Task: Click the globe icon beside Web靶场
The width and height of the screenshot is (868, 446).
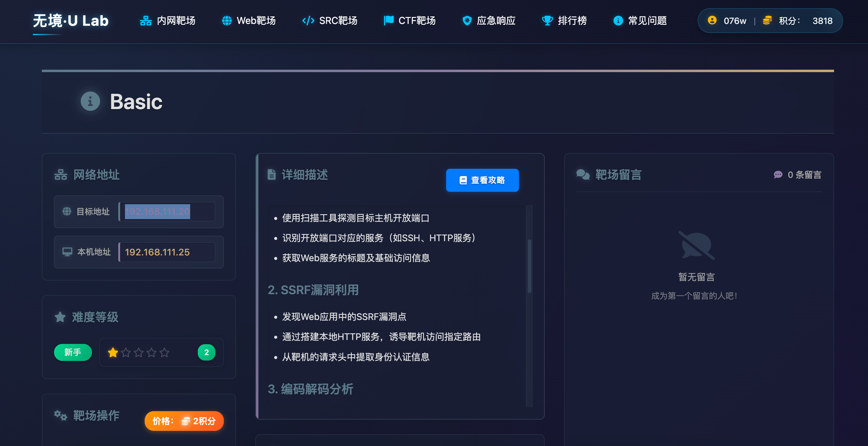Action: point(227,21)
